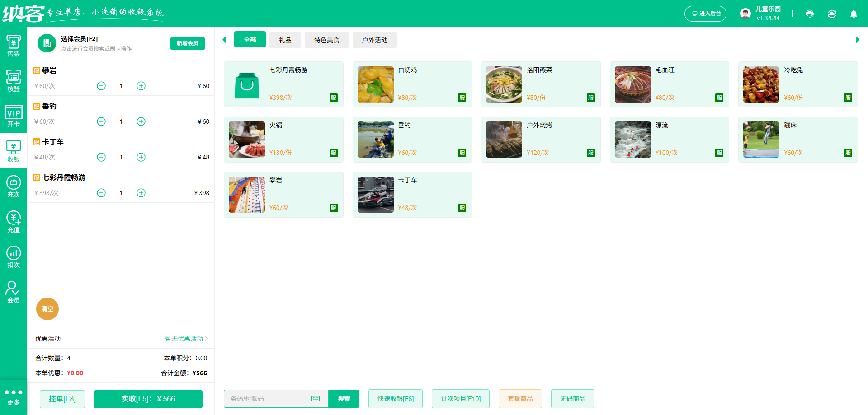Increase quantity of 攀岩 in cart
868x415 pixels.
pyautogui.click(x=141, y=86)
